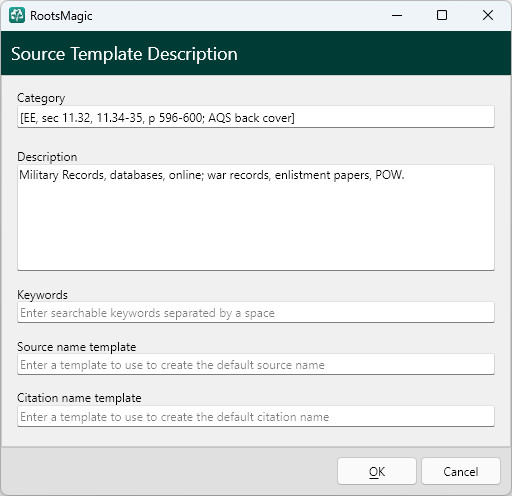Click the Citation name template field
Viewport: 512px width, 496px height.
point(256,416)
